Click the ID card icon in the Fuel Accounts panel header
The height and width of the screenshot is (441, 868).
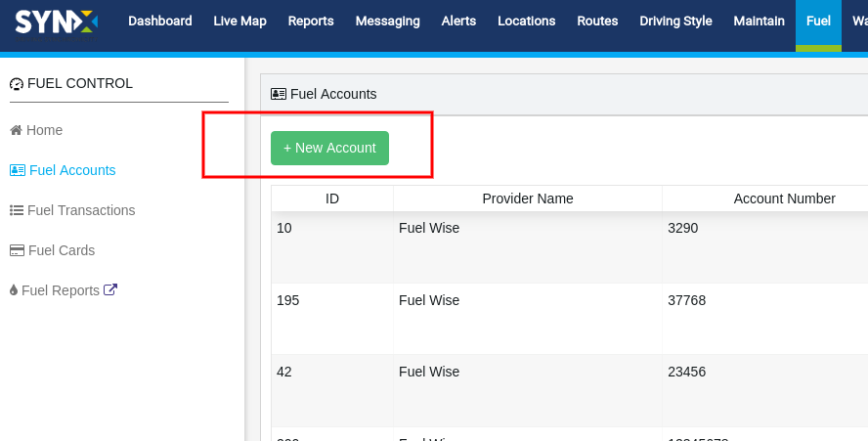pos(279,94)
